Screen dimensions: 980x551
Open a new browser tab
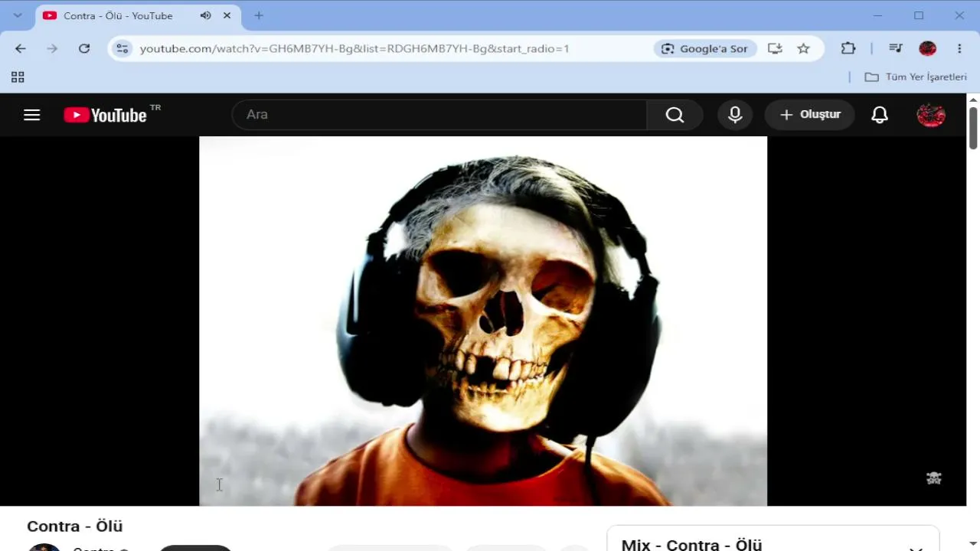click(x=259, y=15)
